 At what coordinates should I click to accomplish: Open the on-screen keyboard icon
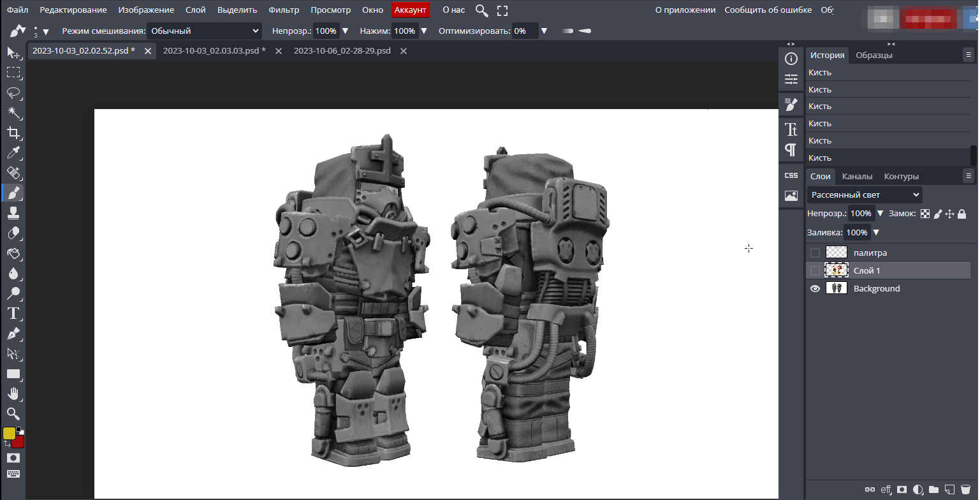[x=13, y=474]
